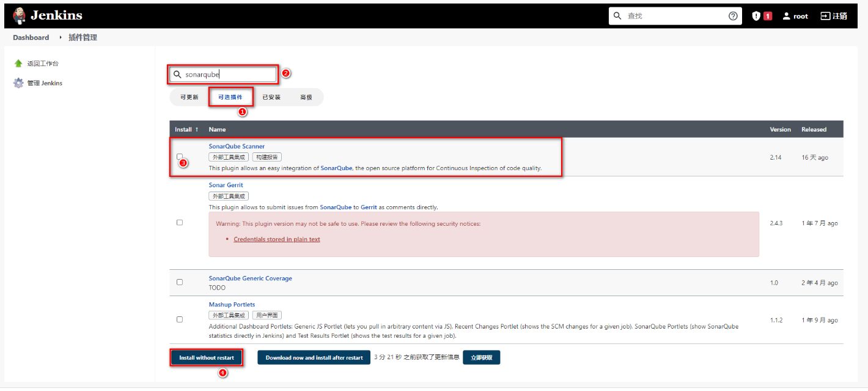The height and width of the screenshot is (391, 868).
Task: Open search help question mark icon
Action: pyautogui.click(x=733, y=16)
